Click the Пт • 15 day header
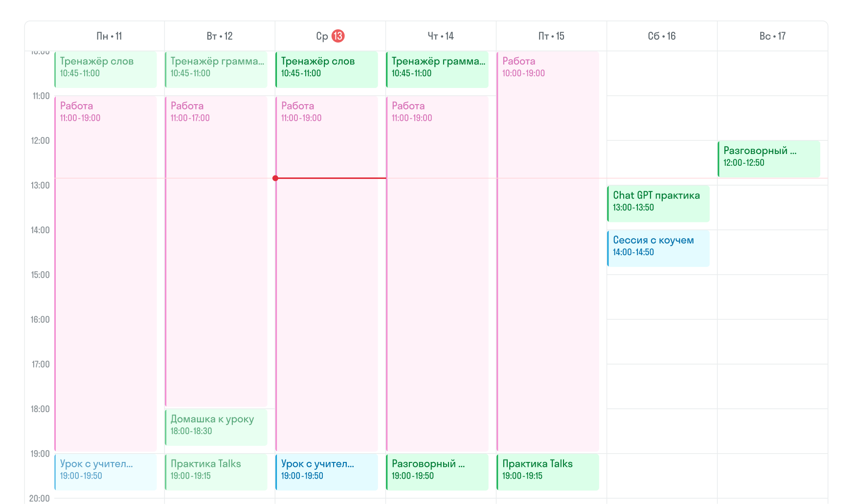This screenshot has height=504, width=855. click(x=551, y=36)
